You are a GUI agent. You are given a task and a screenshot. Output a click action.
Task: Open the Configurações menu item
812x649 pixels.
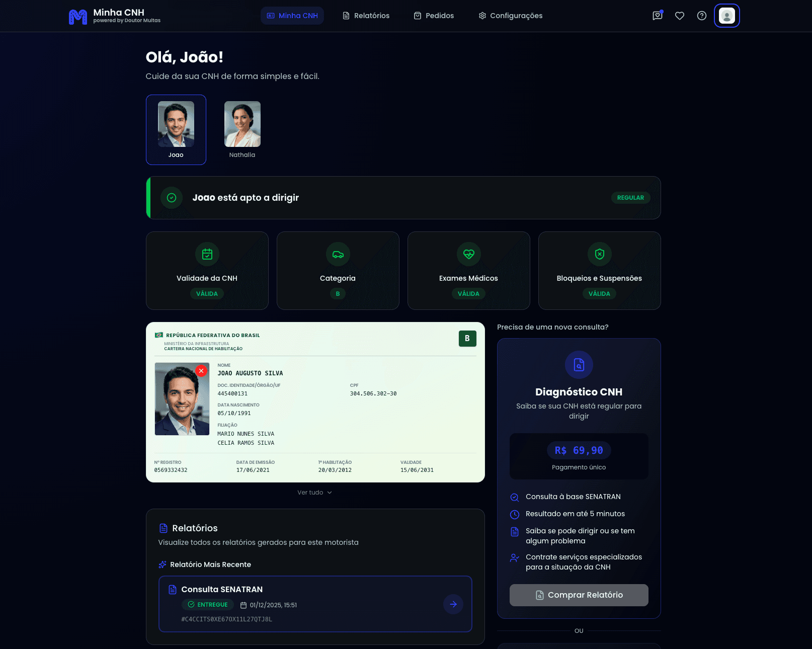[x=510, y=16]
